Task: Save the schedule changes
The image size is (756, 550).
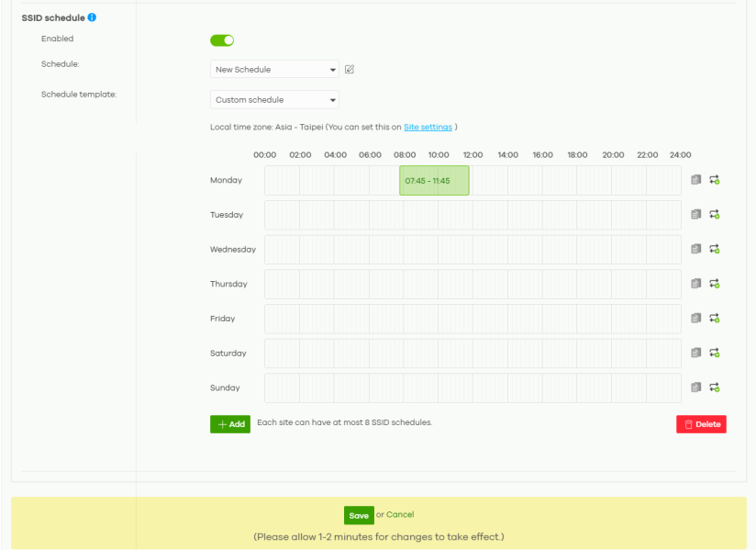Action: (359, 516)
